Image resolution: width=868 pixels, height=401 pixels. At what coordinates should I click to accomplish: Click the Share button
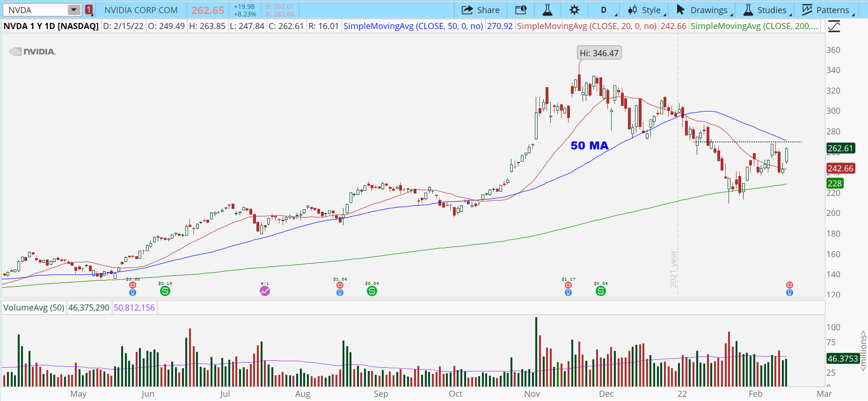click(481, 10)
